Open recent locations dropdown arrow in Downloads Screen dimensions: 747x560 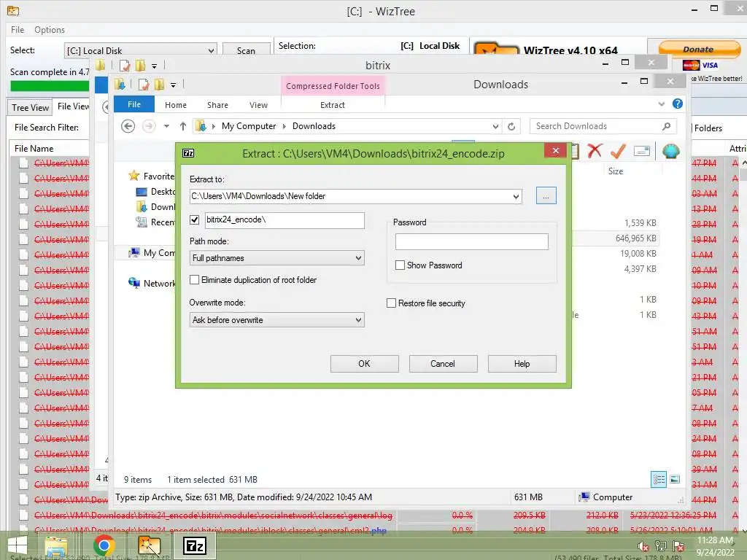pyautogui.click(x=166, y=126)
